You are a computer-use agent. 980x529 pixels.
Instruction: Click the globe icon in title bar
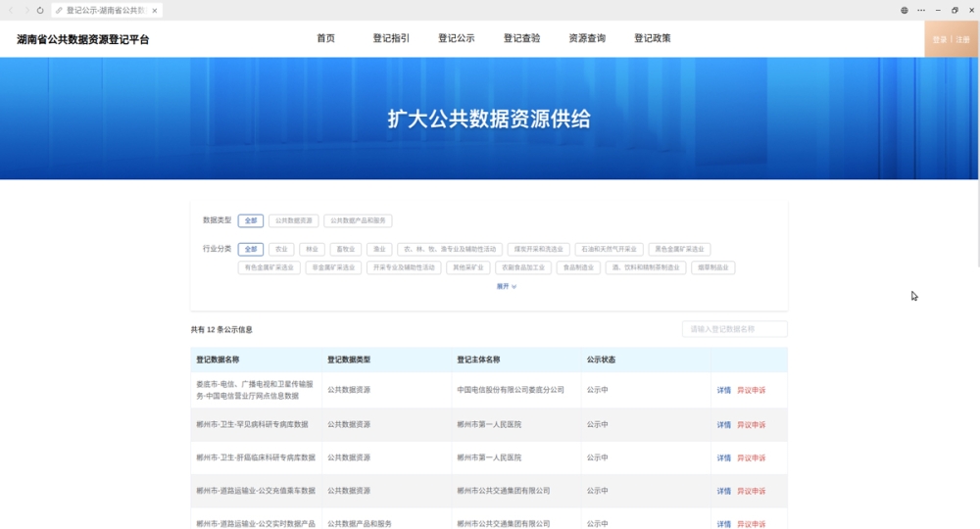click(x=905, y=10)
